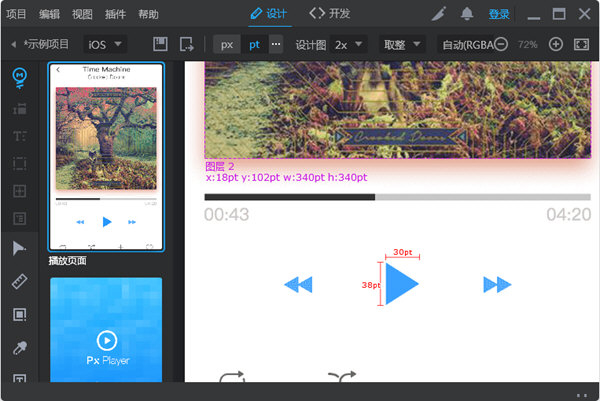Click the playback progress bar on canvas

(397, 197)
